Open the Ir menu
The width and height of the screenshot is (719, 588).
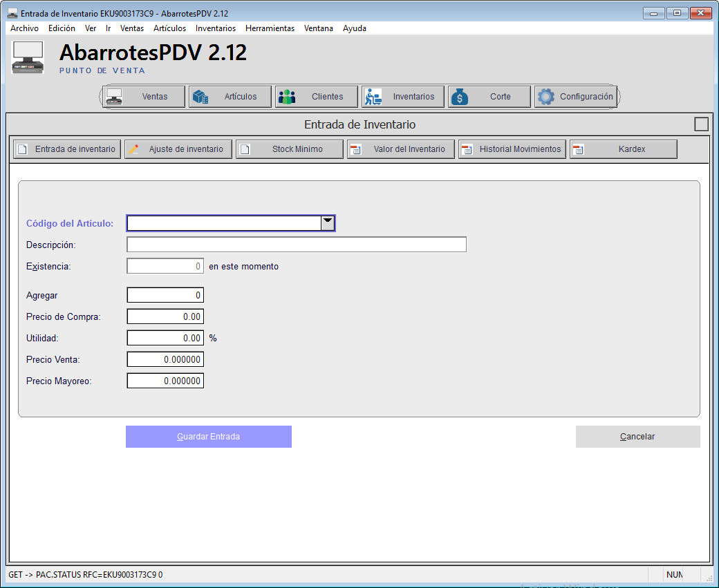pos(109,28)
